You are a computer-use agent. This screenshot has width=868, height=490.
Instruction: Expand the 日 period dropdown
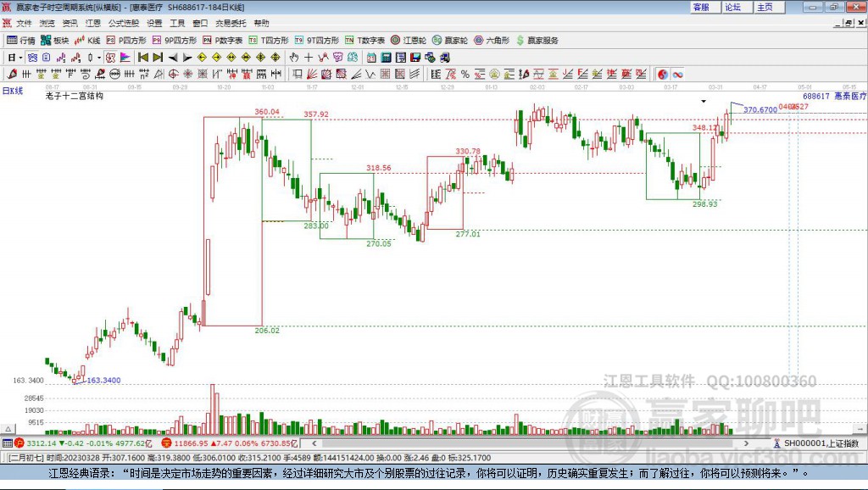click(20, 58)
